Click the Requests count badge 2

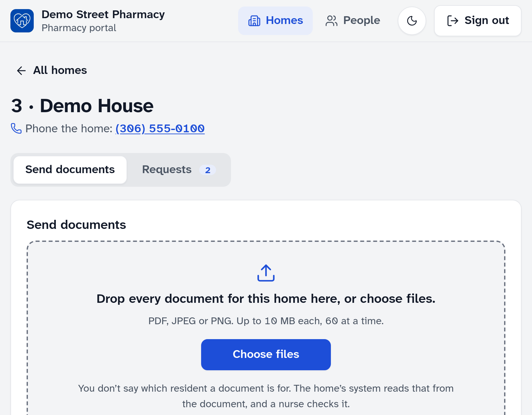tap(208, 170)
